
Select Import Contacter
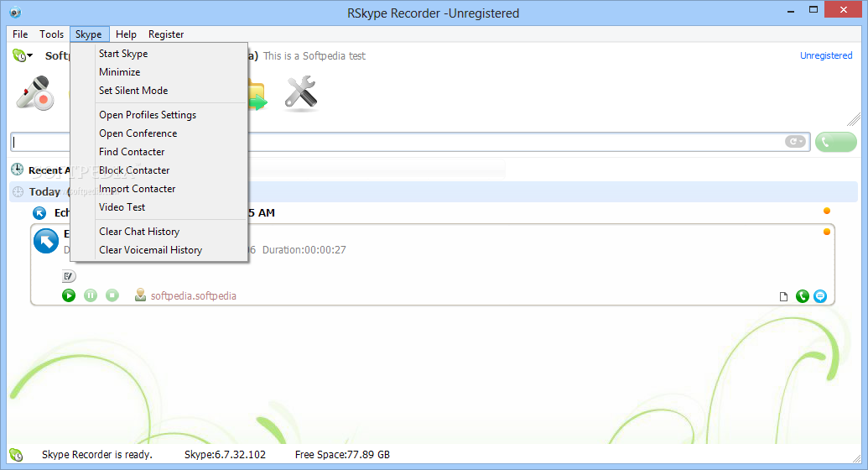pos(159,189)
